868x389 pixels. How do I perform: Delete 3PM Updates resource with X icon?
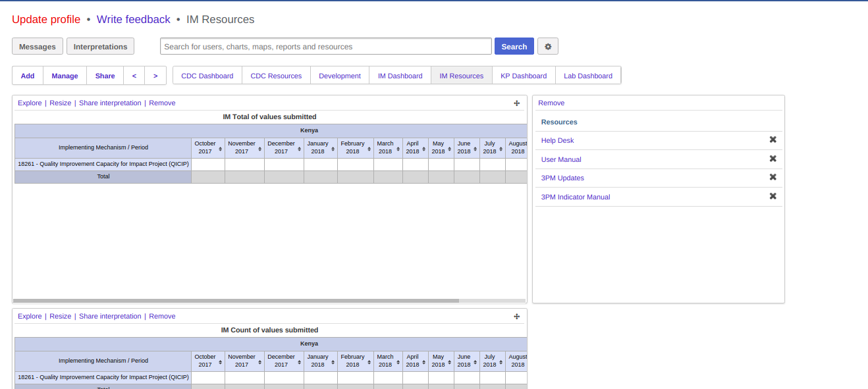click(x=773, y=177)
